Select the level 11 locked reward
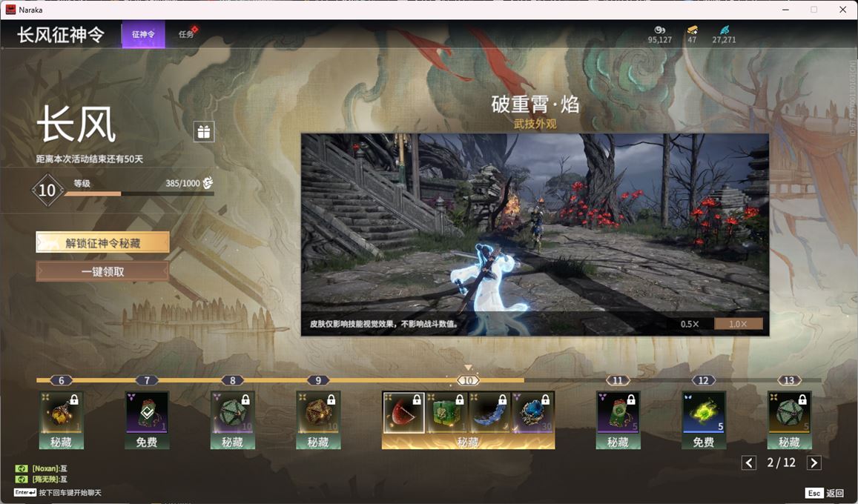Viewport: 858px width, 504px height. pyautogui.click(x=618, y=414)
